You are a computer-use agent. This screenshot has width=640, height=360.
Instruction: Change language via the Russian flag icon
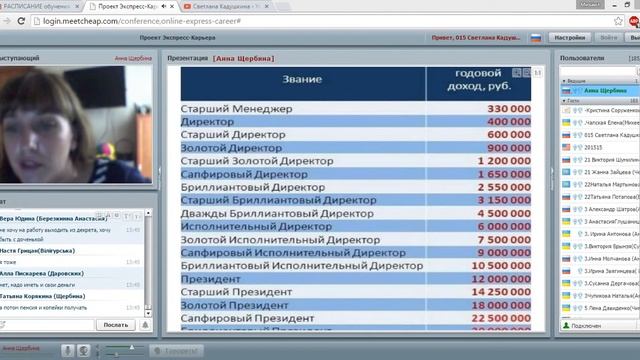pos(536,38)
